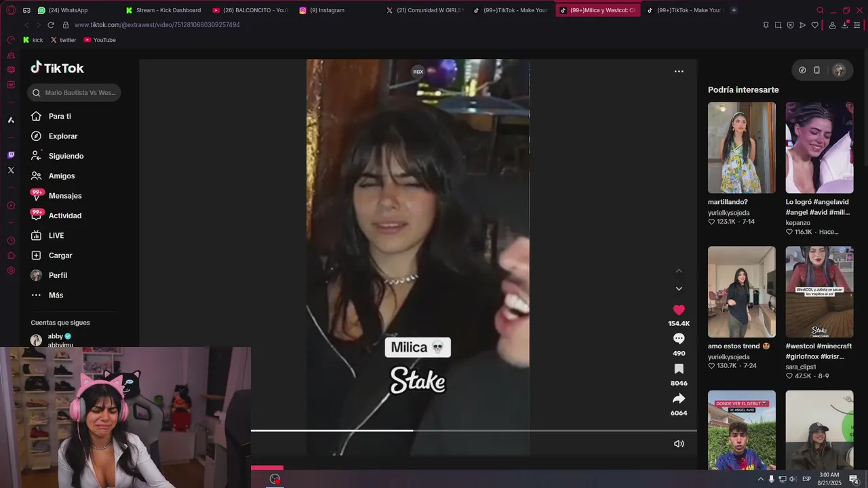Open the profile avatar menu at top right
The height and width of the screenshot is (488, 868).
click(839, 70)
